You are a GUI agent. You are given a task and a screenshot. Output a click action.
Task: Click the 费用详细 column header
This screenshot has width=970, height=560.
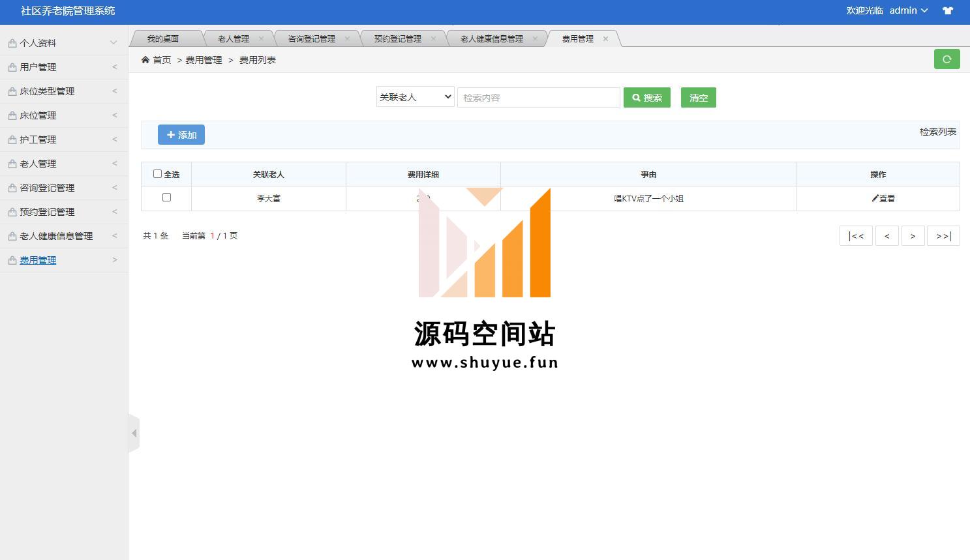tap(423, 174)
